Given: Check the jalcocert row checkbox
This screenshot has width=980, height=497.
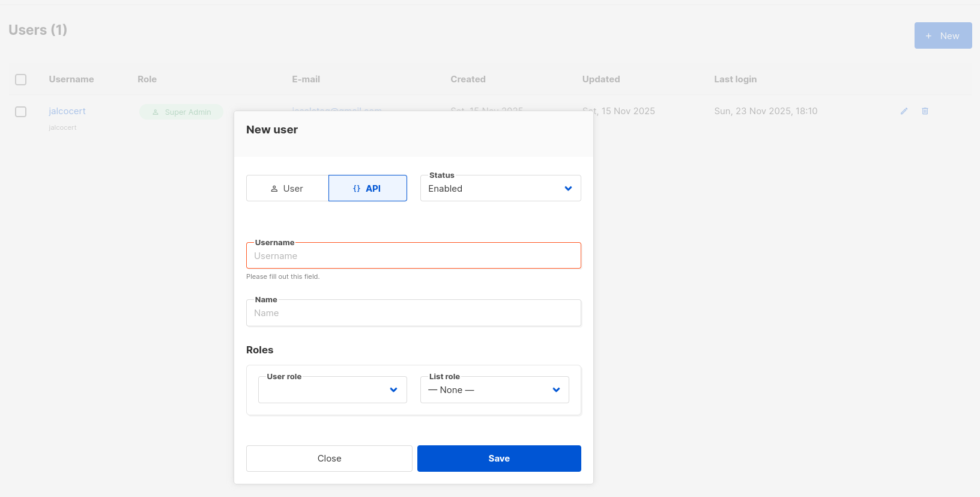Looking at the screenshot, I should coord(21,112).
